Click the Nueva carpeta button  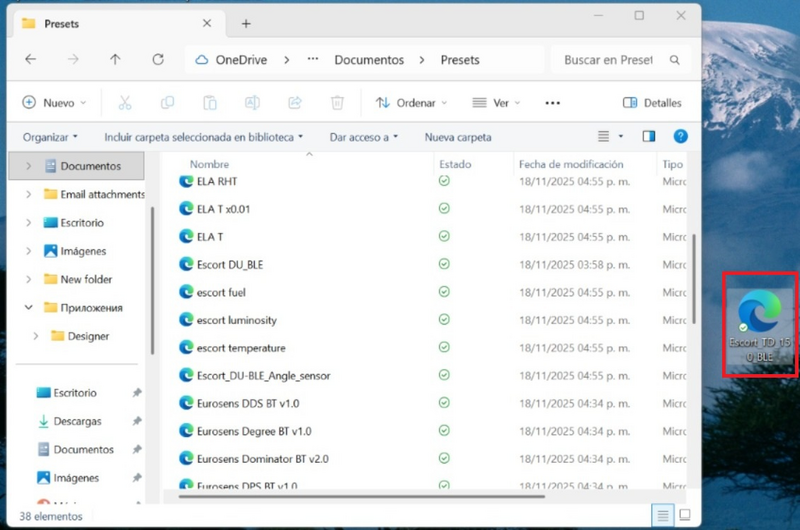[x=458, y=137]
